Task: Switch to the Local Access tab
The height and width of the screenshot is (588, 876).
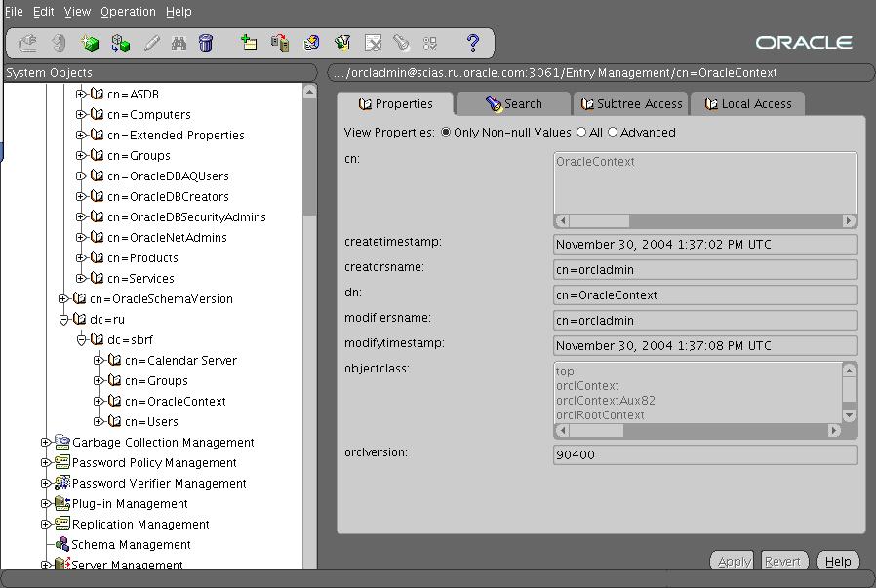Action: (x=747, y=104)
